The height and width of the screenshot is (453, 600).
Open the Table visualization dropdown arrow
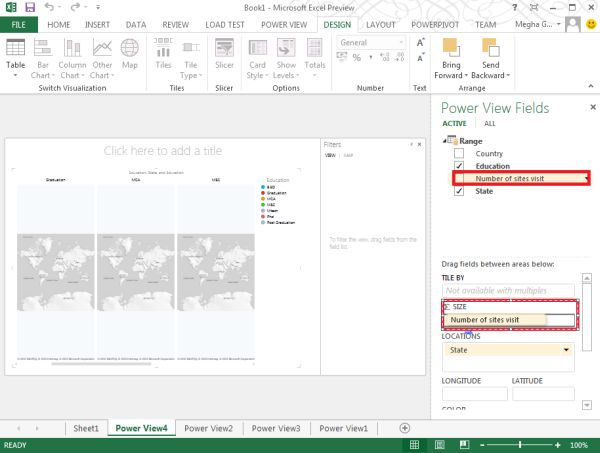click(x=16, y=75)
